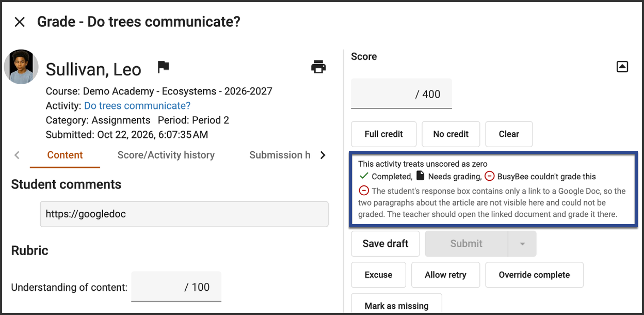Click the 'Course: Demo Academy - Ecosystems' line
The height and width of the screenshot is (315, 644).
159,91
